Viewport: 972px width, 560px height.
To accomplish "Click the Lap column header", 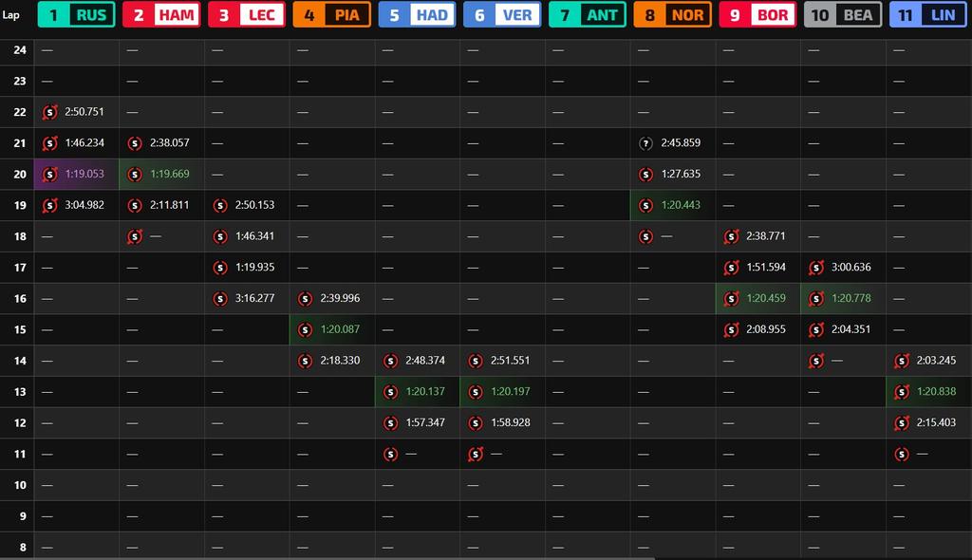I will click(10, 14).
